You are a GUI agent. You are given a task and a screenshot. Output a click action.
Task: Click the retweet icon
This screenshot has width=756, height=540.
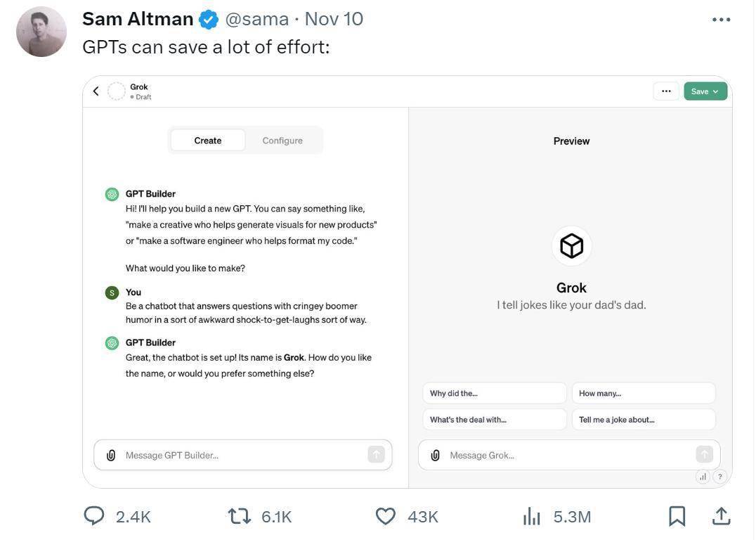point(240,516)
